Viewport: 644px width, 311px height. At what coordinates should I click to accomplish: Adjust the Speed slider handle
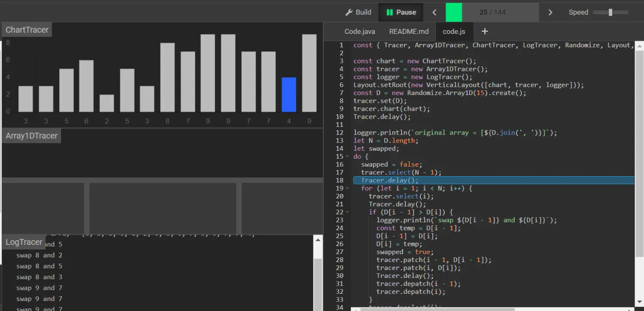click(611, 12)
